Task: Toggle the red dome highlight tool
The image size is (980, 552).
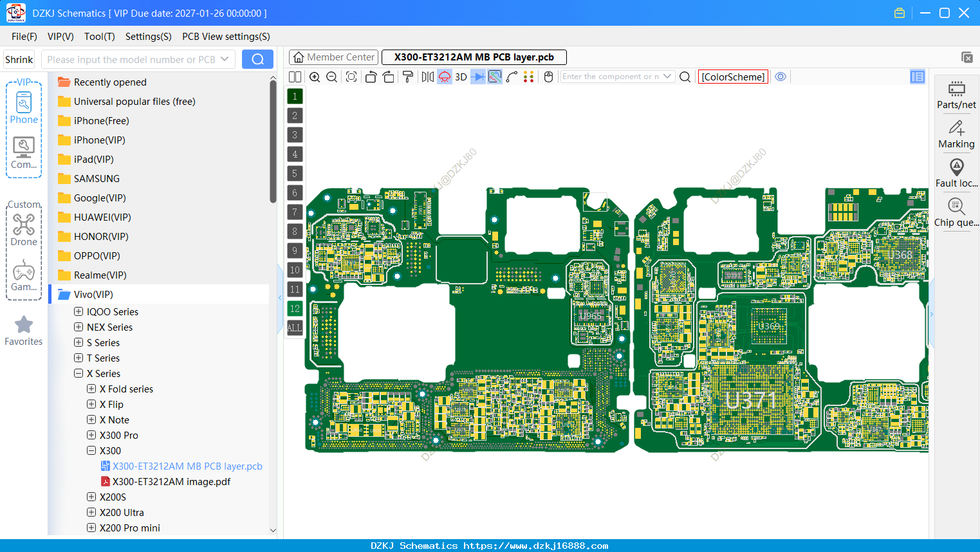Action: coord(445,77)
